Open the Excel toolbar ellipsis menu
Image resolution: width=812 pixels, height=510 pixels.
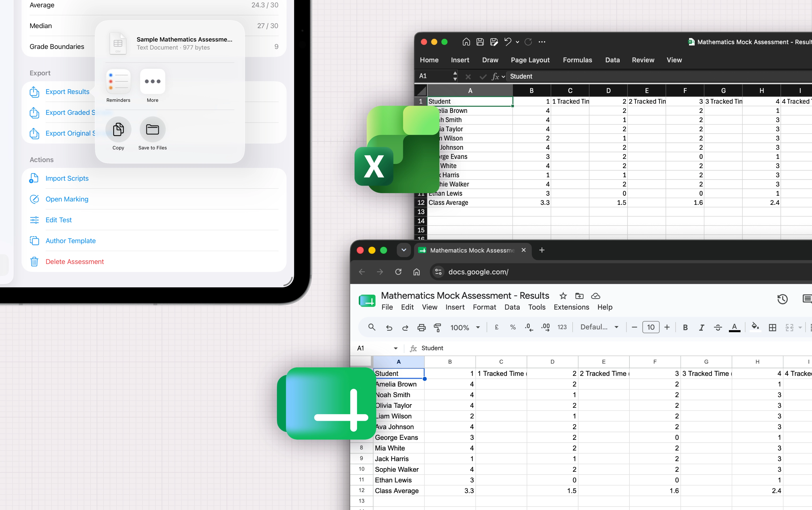point(542,42)
